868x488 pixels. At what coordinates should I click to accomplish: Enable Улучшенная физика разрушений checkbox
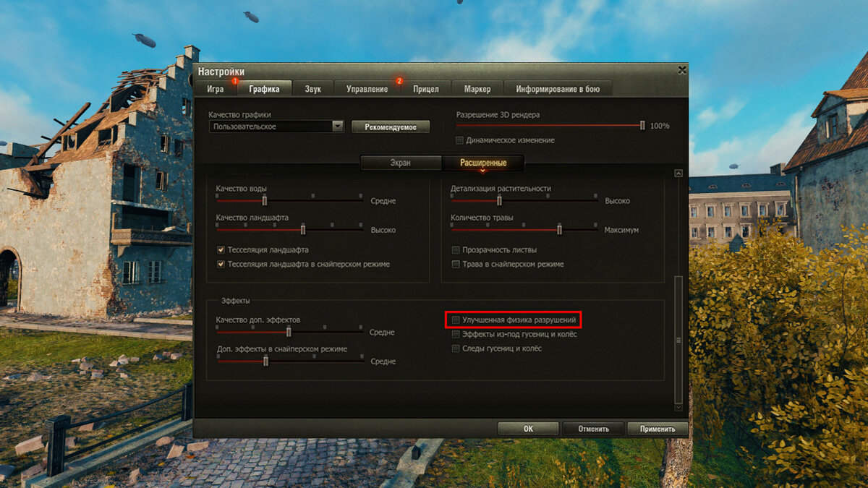456,320
